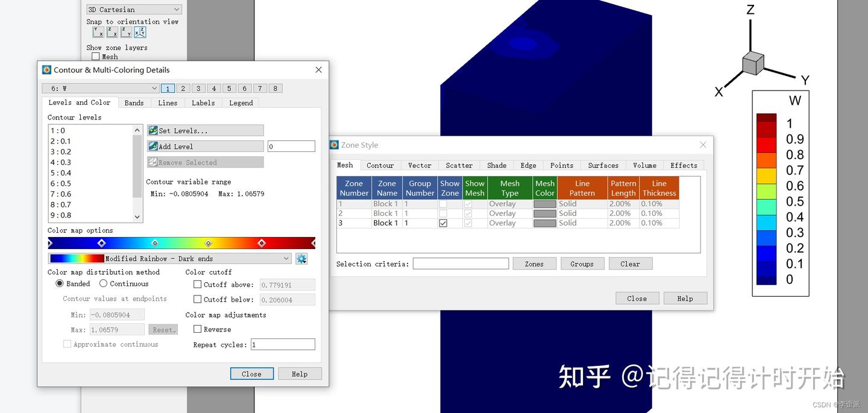Select the Continuous distribution method
Viewport: 868px width, 413px height.
click(x=103, y=283)
